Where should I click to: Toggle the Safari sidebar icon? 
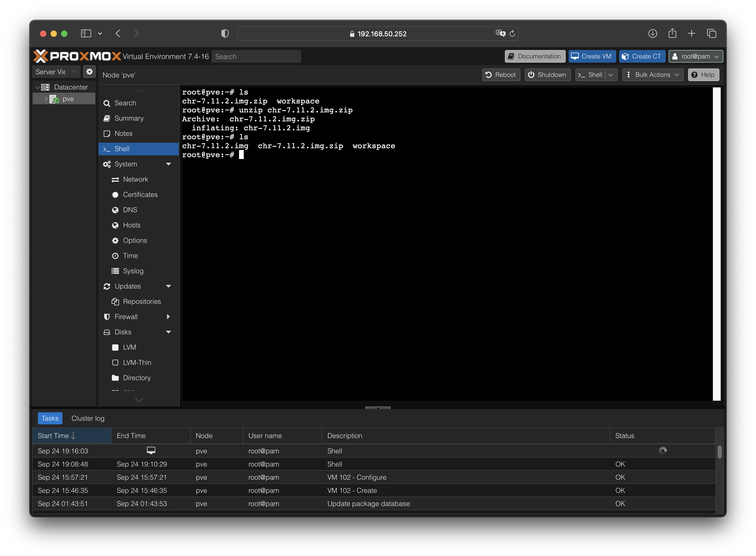pyautogui.click(x=86, y=33)
